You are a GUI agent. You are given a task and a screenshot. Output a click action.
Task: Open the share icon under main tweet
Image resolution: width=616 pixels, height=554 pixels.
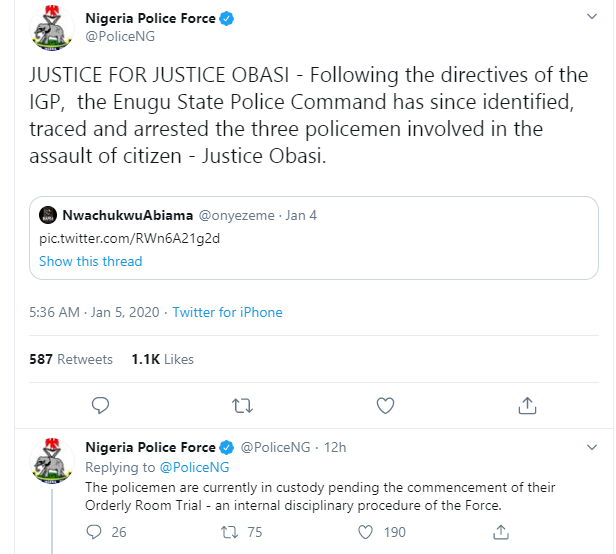[x=528, y=405]
